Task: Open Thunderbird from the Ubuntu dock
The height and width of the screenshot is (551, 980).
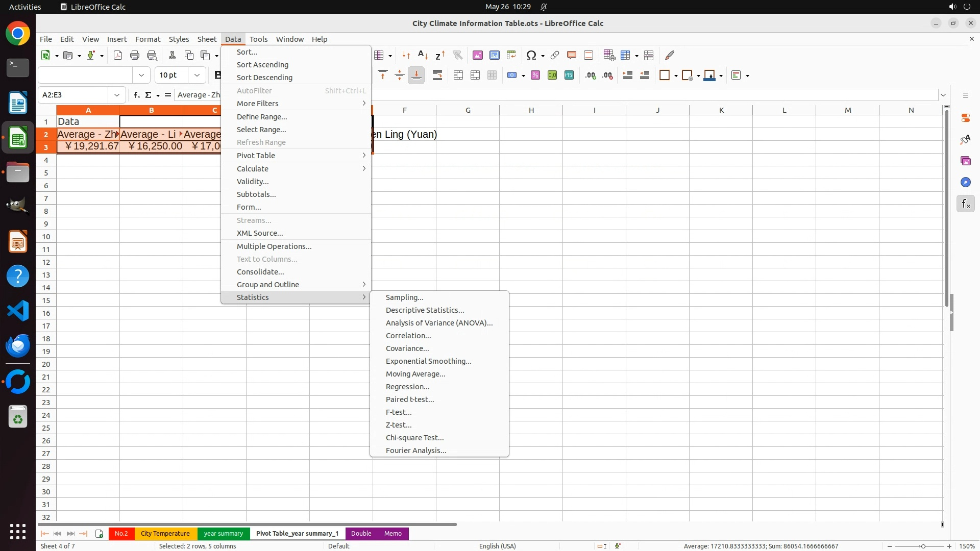Action: [x=18, y=346]
